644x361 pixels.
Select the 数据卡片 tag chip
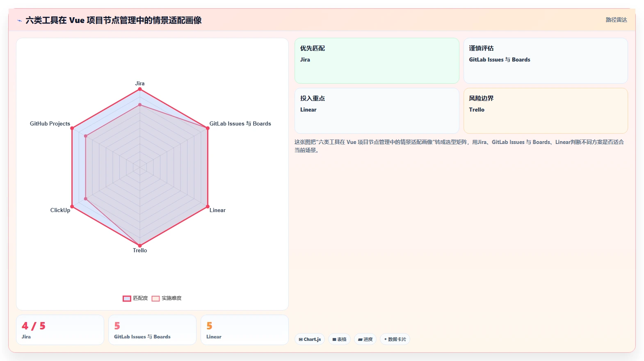[395, 339]
